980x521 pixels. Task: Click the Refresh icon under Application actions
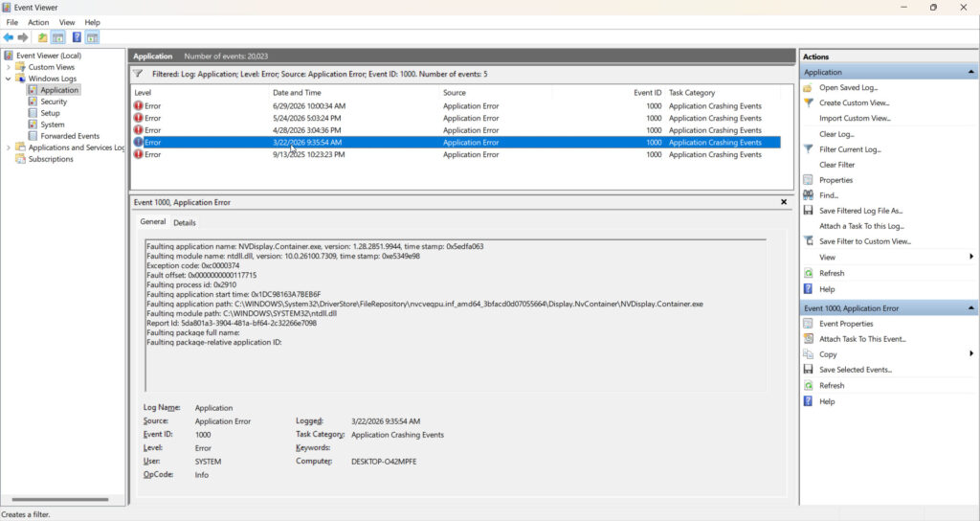click(808, 273)
